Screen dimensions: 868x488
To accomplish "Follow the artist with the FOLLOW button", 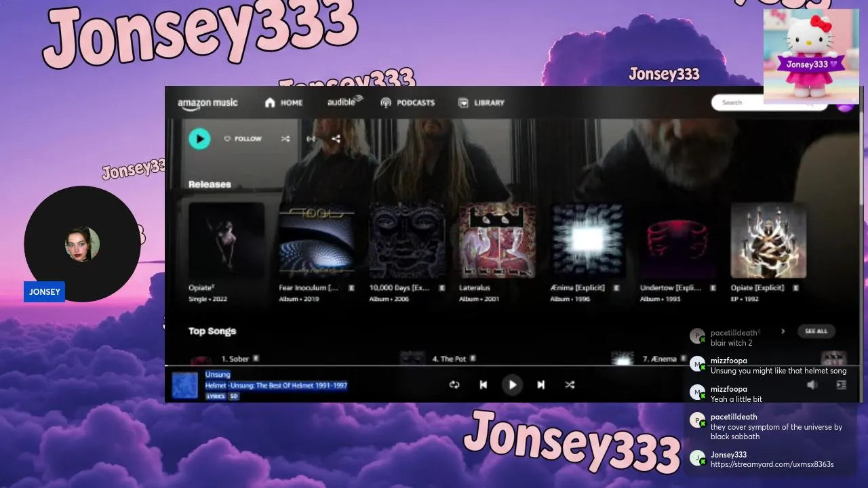I will [x=243, y=139].
